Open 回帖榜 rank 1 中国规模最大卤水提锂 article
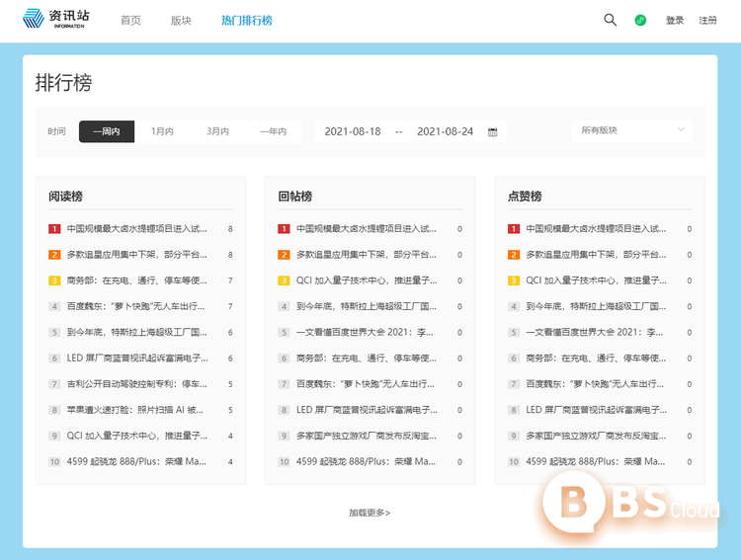 (x=367, y=229)
